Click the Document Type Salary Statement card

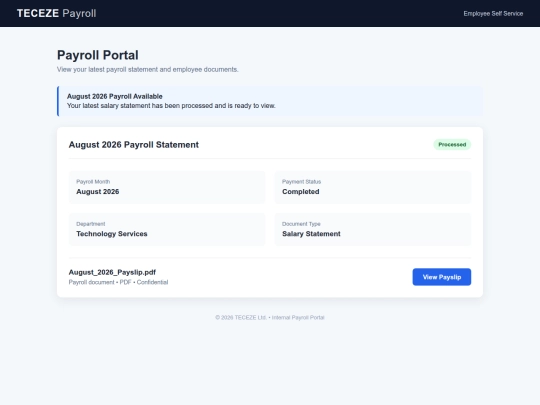[x=373, y=229]
